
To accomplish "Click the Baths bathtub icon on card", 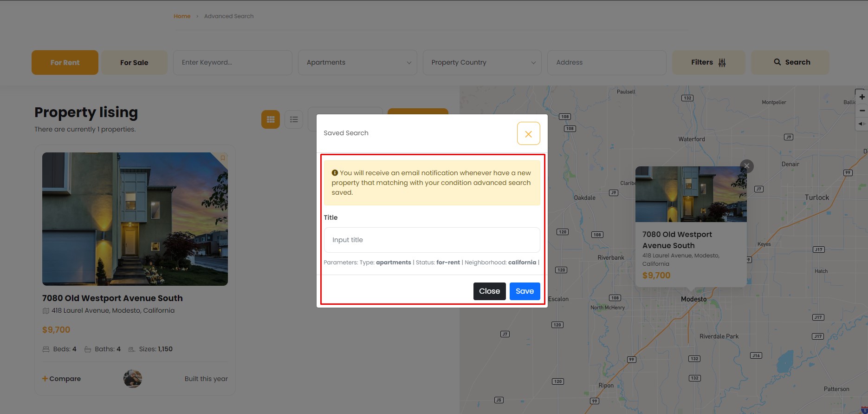I will click(88, 349).
